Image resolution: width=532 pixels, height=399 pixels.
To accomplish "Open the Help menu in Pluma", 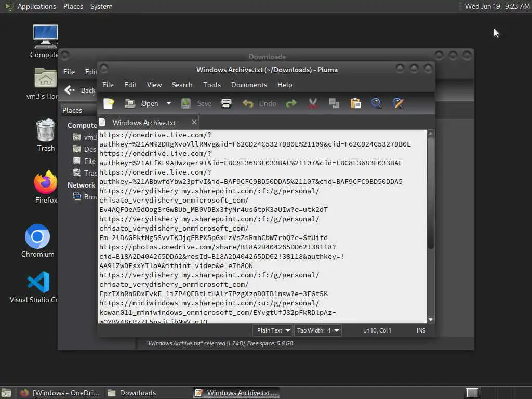I will (x=285, y=85).
